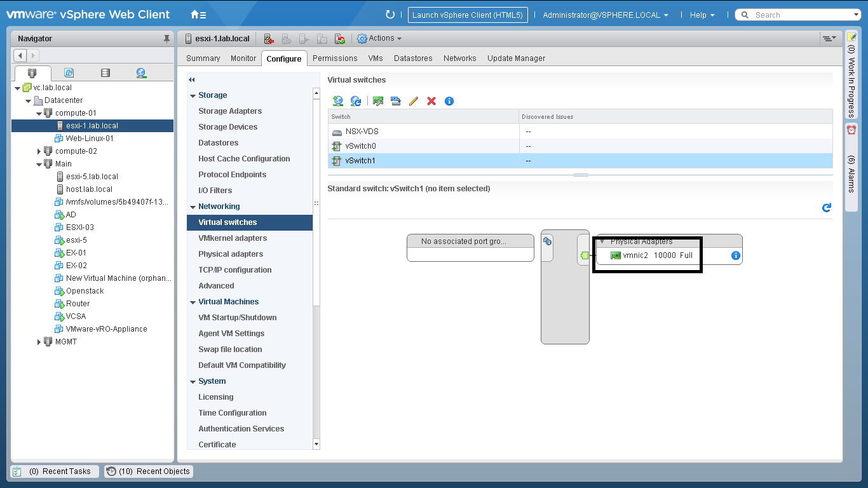
Task: Open the Datastores tab
Action: (x=413, y=58)
